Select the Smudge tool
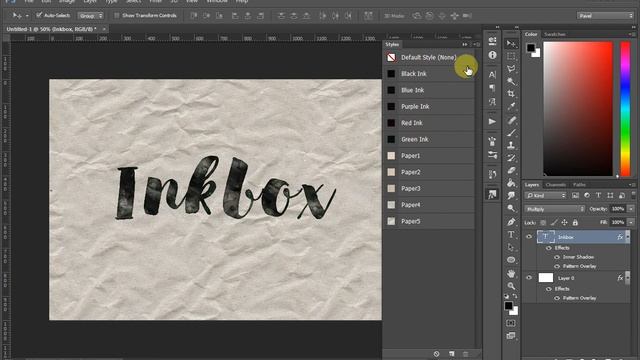The image size is (640, 360). coord(511,196)
